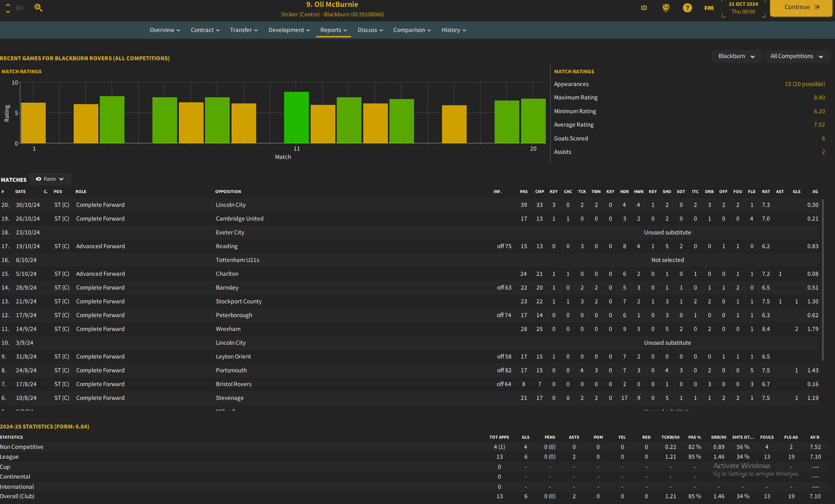The image size is (835, 504).
Task: Click the magnifying glass search icon
Action: pos(38,7)
